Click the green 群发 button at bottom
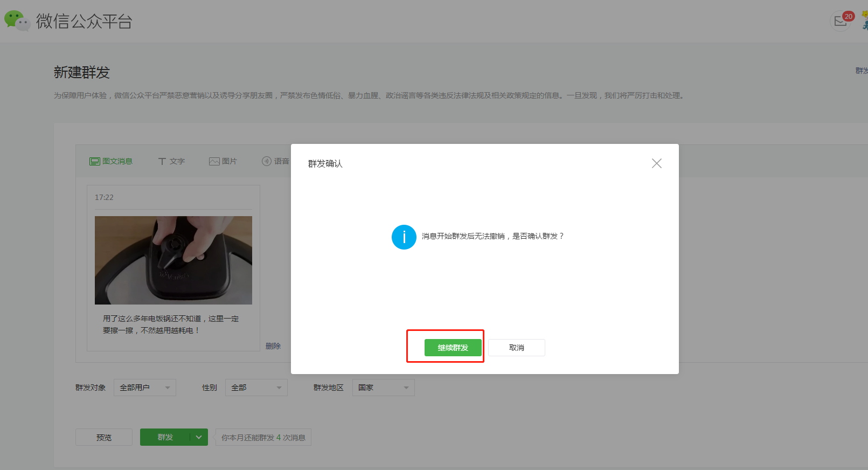This screenshot has height=470, width=868. pyautogui.click(x=165, y=437)
